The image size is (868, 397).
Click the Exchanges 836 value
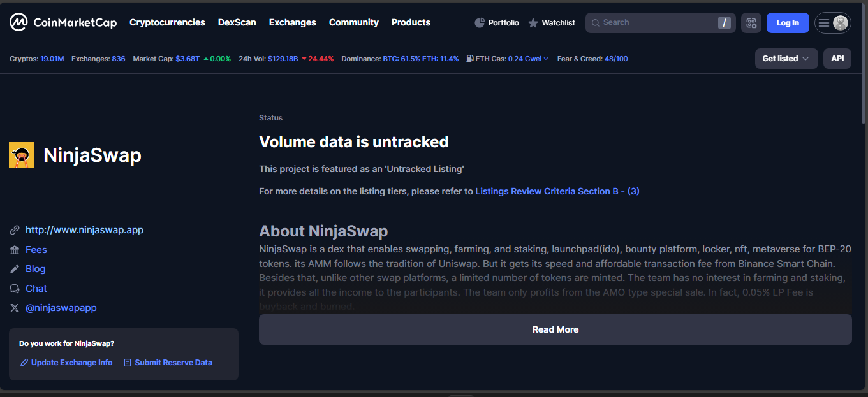119,59
